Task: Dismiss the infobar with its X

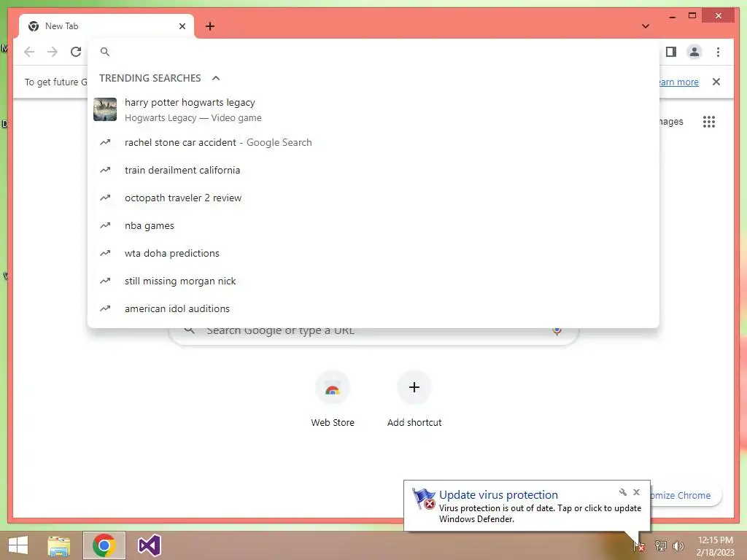Action: [716, 82]
